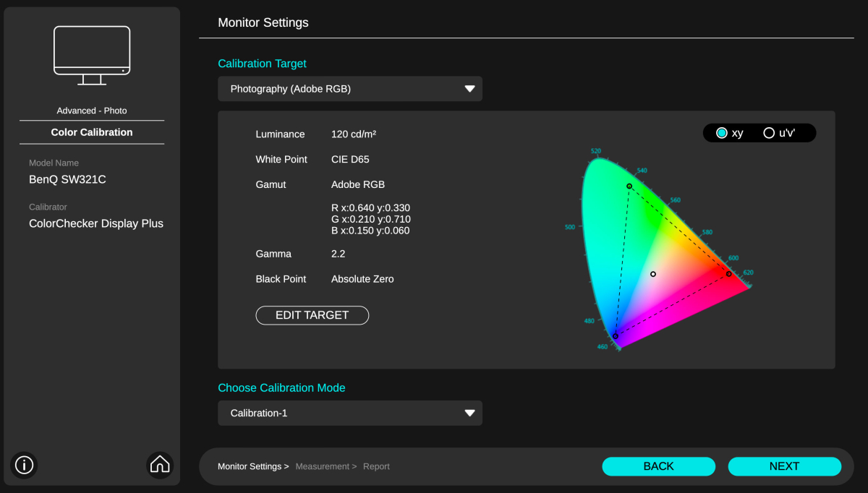This screenshot has height=493, width=868.
Task: Keep xy coordinate mode selected
Action: click(x=722, y=132)
